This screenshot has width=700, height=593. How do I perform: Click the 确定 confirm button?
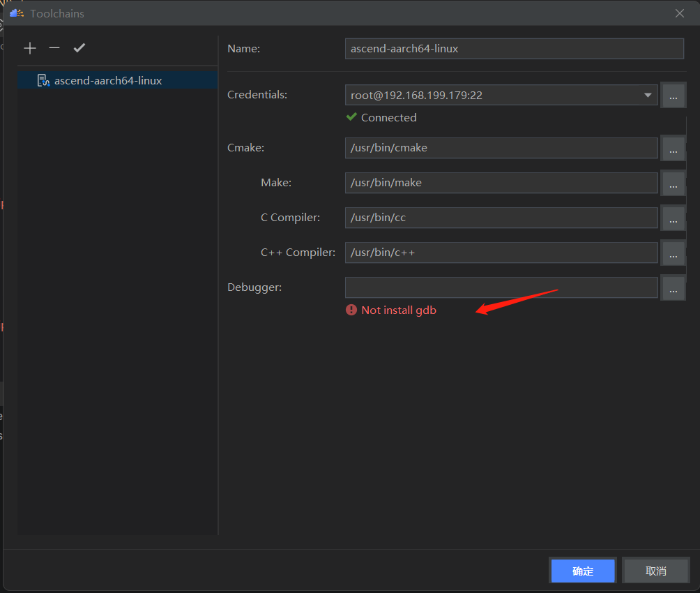[x=583, y=571]
